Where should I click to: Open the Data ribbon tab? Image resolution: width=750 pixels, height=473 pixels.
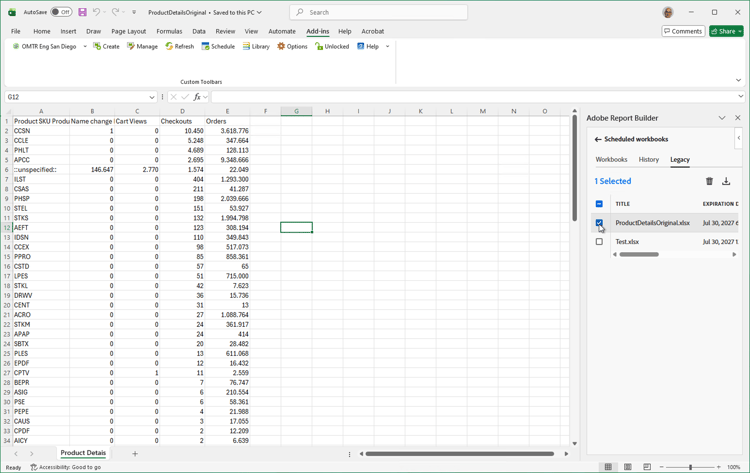[199, 31]
